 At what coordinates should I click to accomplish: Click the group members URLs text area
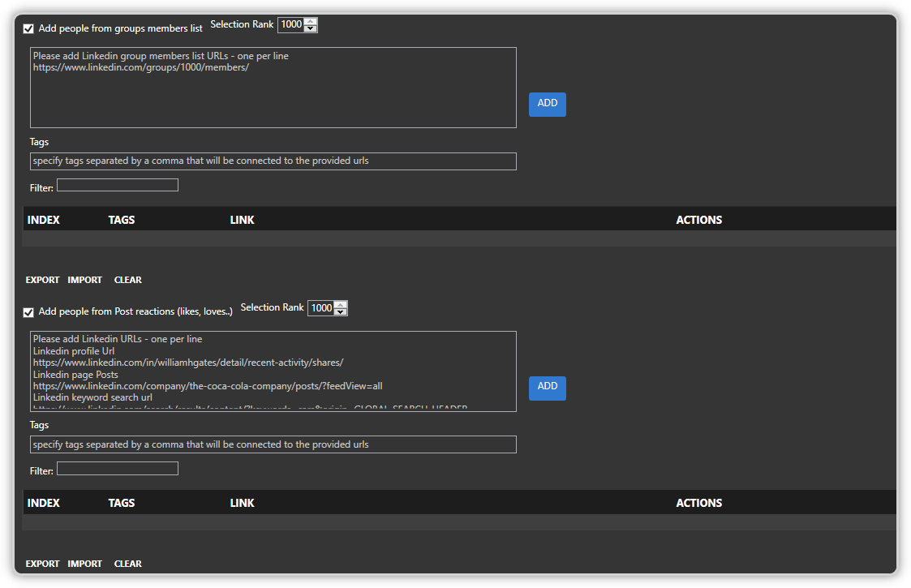[273, 87]
